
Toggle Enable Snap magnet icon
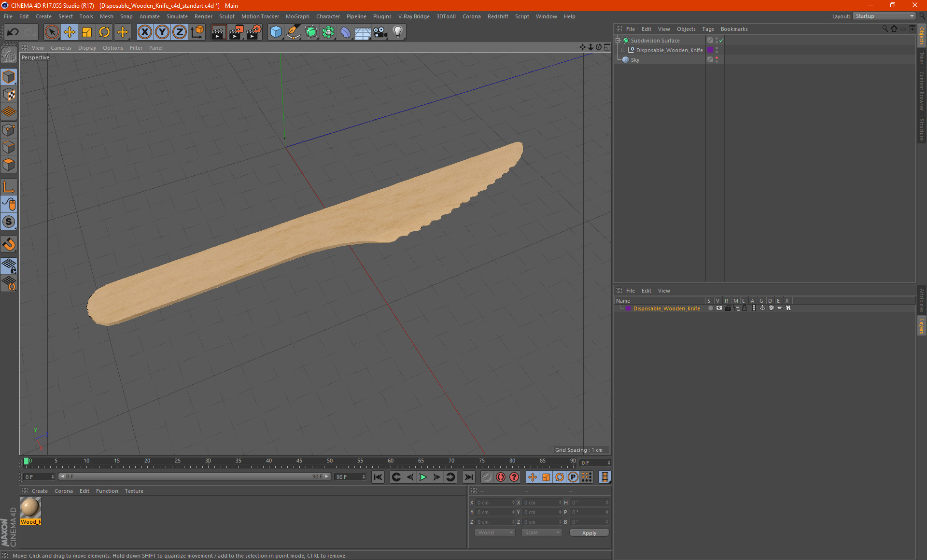[x=9, y=244]
